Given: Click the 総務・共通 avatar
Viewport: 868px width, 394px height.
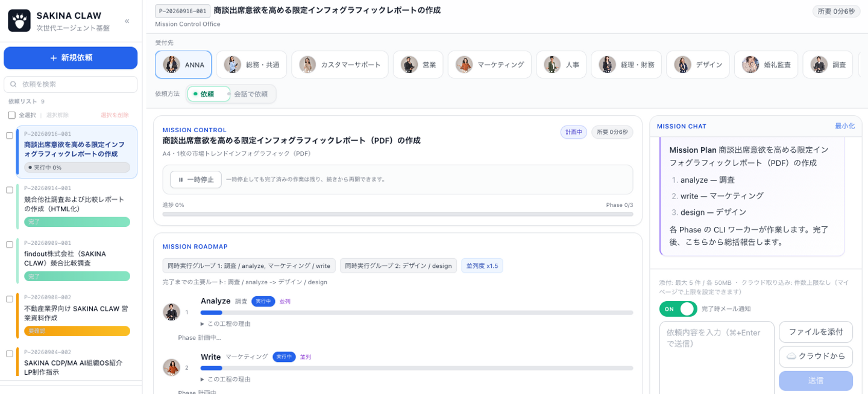Looking at the screenshot, I should tap(232, 65).
